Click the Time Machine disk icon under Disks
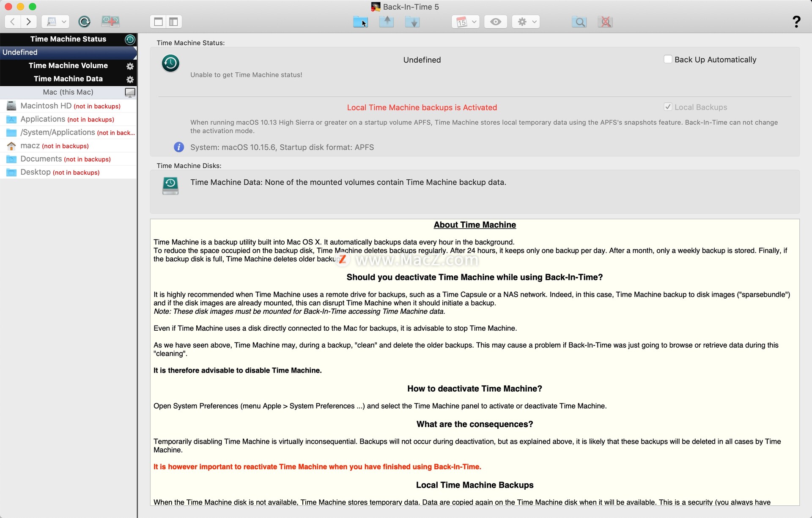This screenshot has width=812, height=518. point(170,186)
